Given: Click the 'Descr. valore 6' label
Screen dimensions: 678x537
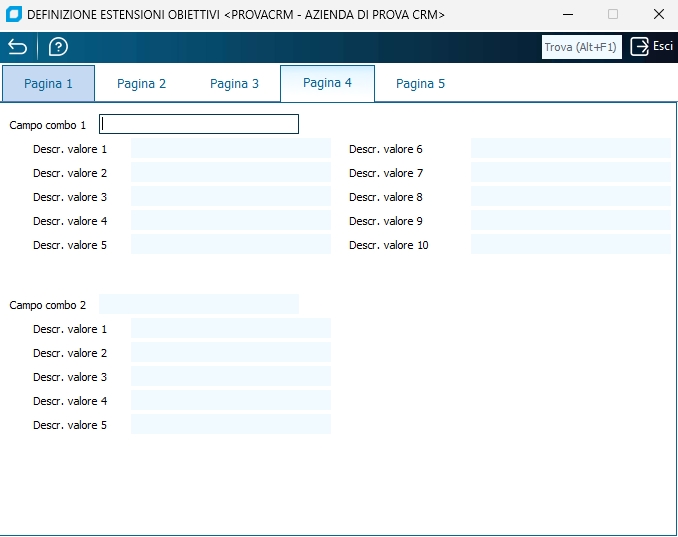Looking at the screenshot, I should click(x=385, y=149).
